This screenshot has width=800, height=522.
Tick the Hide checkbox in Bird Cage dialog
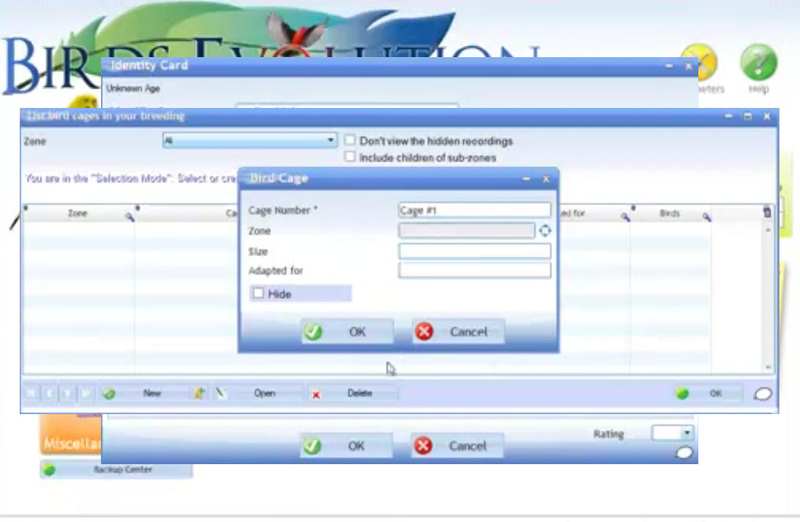pyautogui.click(x=259, y=293)
